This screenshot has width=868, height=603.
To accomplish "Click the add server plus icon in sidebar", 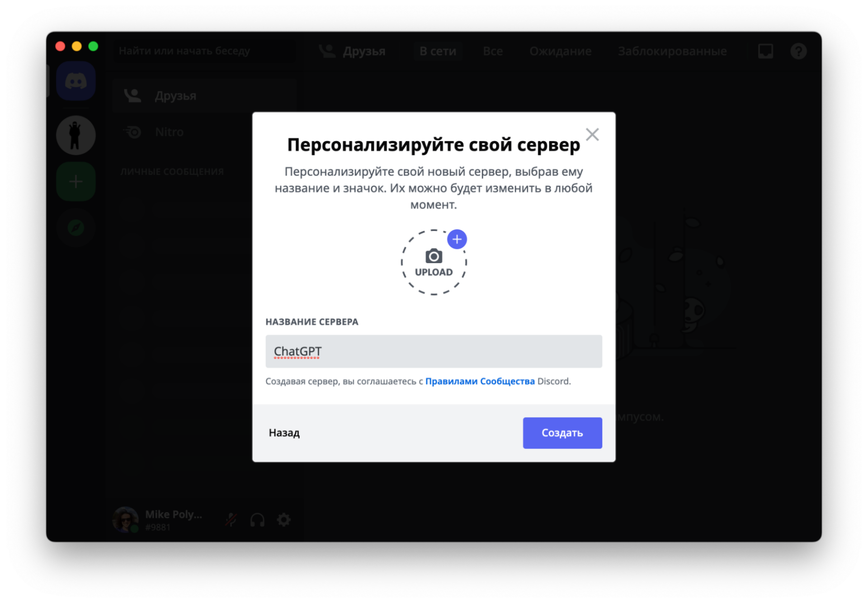I will (75, 181).
